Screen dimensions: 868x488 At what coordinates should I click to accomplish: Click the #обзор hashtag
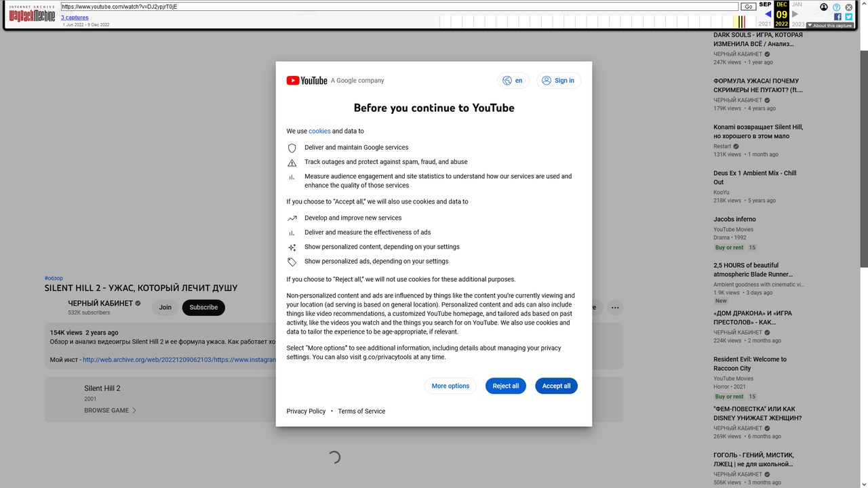point(54,279)
